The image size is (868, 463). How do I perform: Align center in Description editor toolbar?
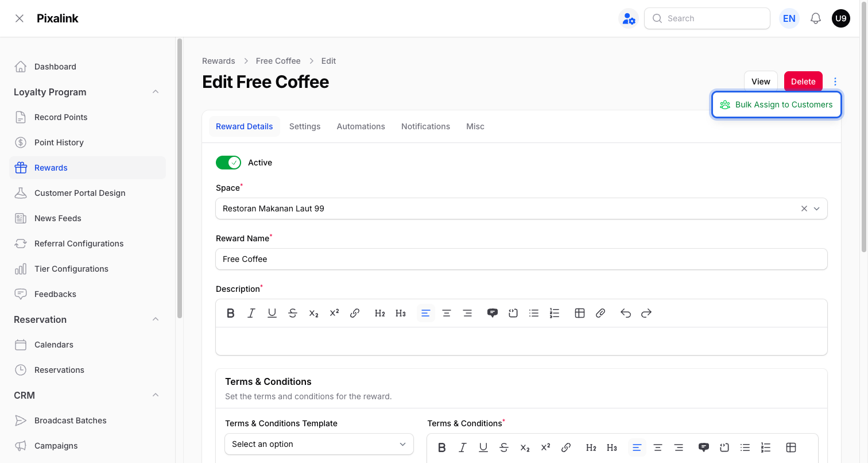(x=447, y=313)
